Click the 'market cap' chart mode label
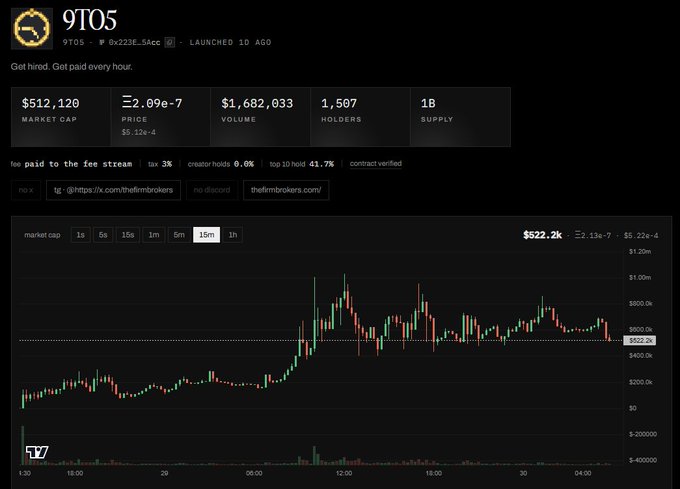The image size is (680, 489). click(42, 235)
